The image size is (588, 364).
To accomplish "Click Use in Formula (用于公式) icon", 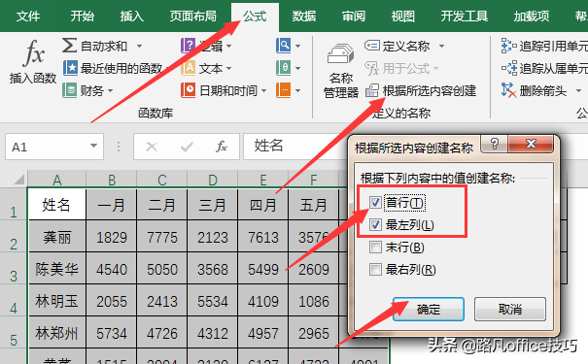I will 371,68.
